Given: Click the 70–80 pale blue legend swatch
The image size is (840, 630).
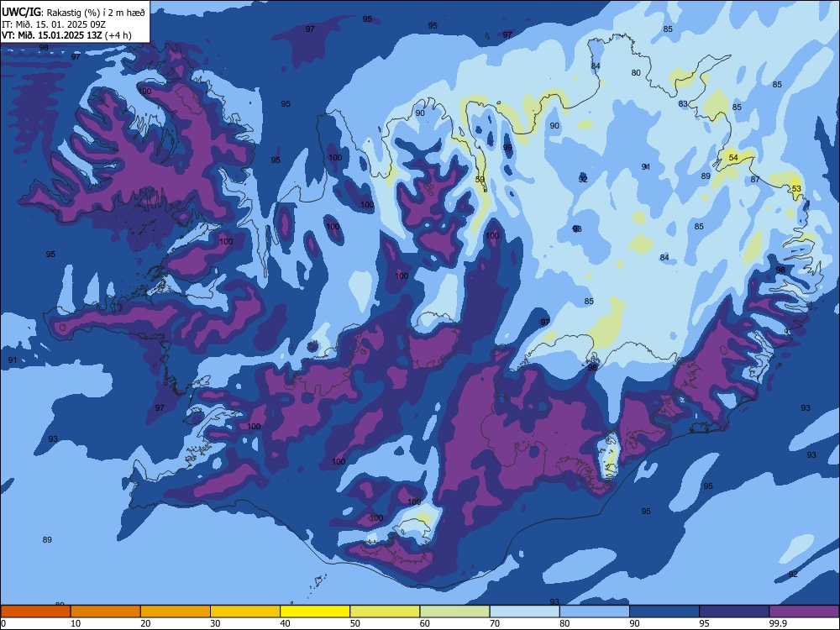Looking at the screenshot, I should coord(524,612).
